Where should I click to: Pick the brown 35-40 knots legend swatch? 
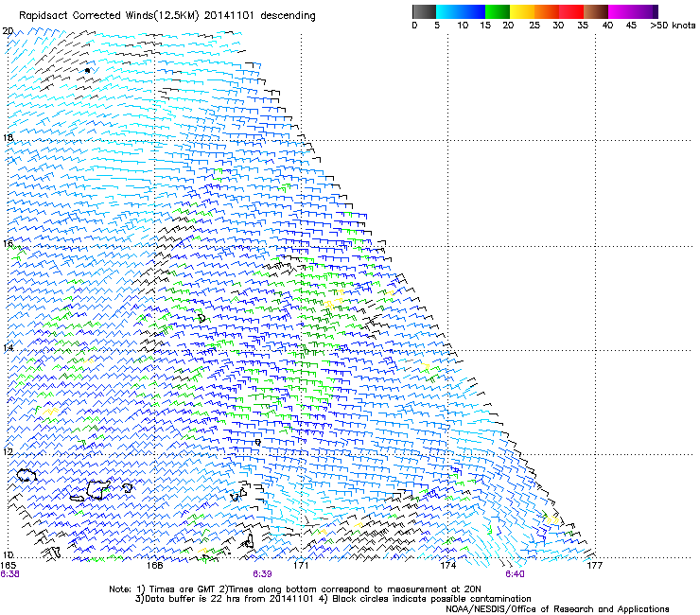(x=595, y=11)
